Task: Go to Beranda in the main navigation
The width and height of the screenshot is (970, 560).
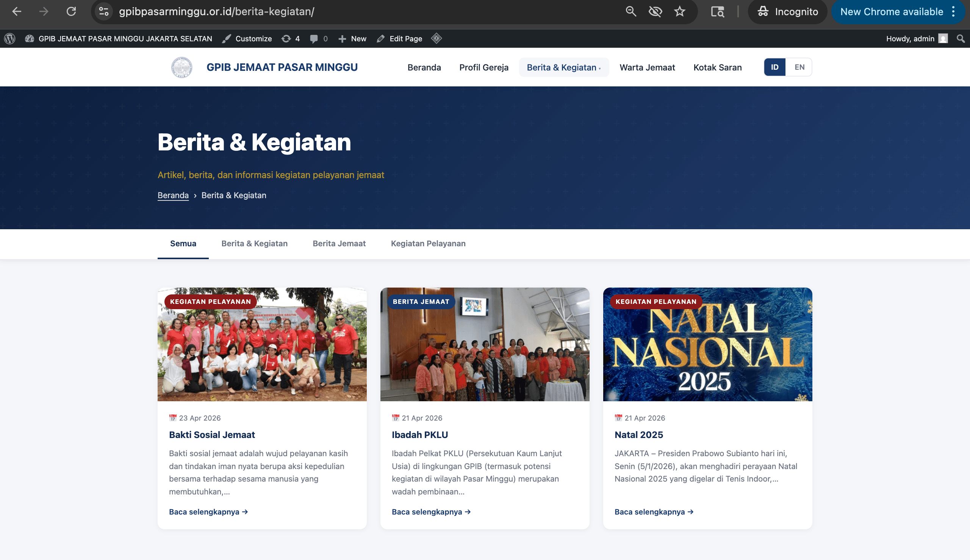Action: point(424,67)
